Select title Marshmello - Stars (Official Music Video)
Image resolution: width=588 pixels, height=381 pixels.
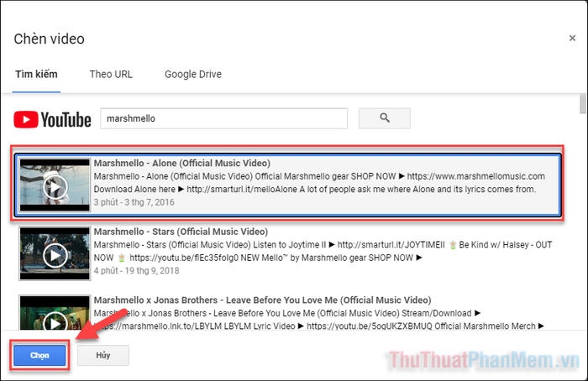[181, 232]
